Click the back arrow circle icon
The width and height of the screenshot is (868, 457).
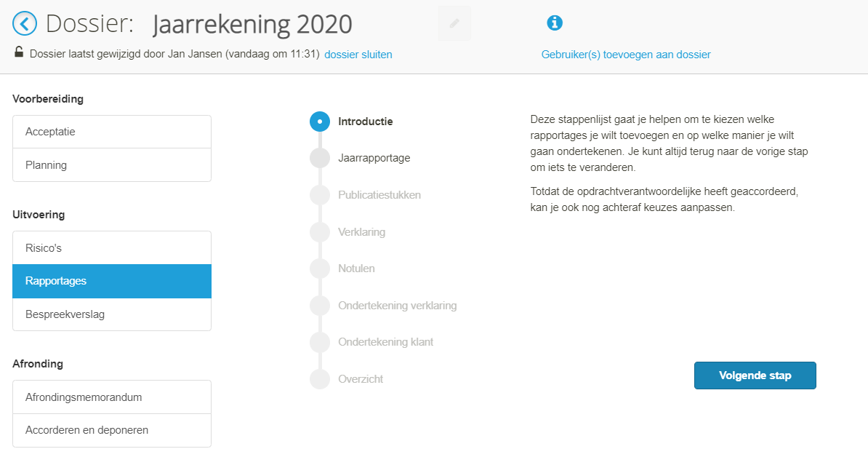(x=25, y=24)
